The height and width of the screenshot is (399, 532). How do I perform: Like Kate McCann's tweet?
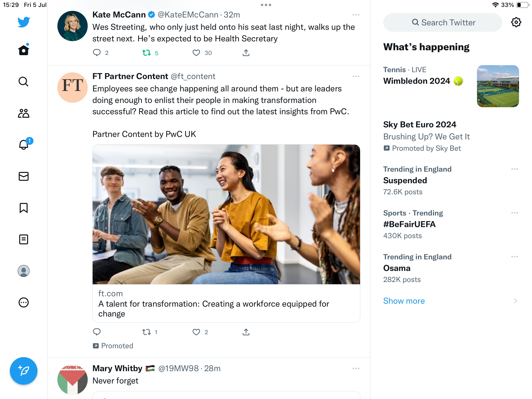point(196,53)
